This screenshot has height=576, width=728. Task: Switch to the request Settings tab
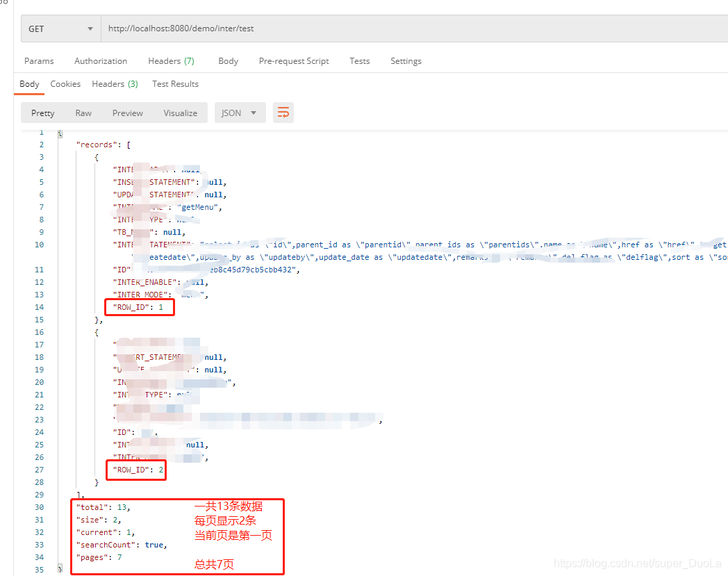406,61
